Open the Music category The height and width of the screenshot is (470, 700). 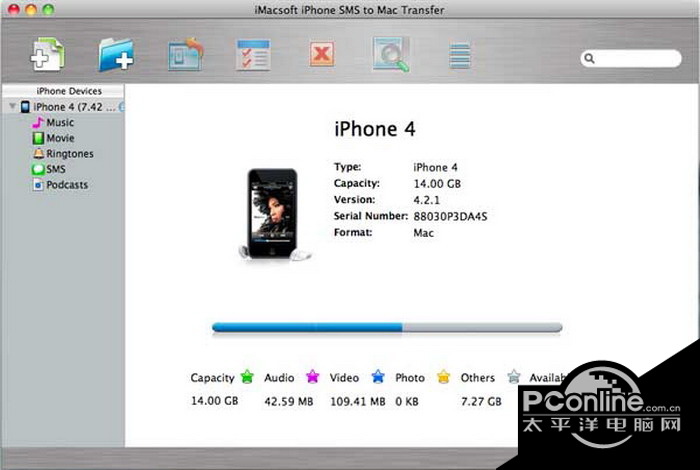point(53,122)
